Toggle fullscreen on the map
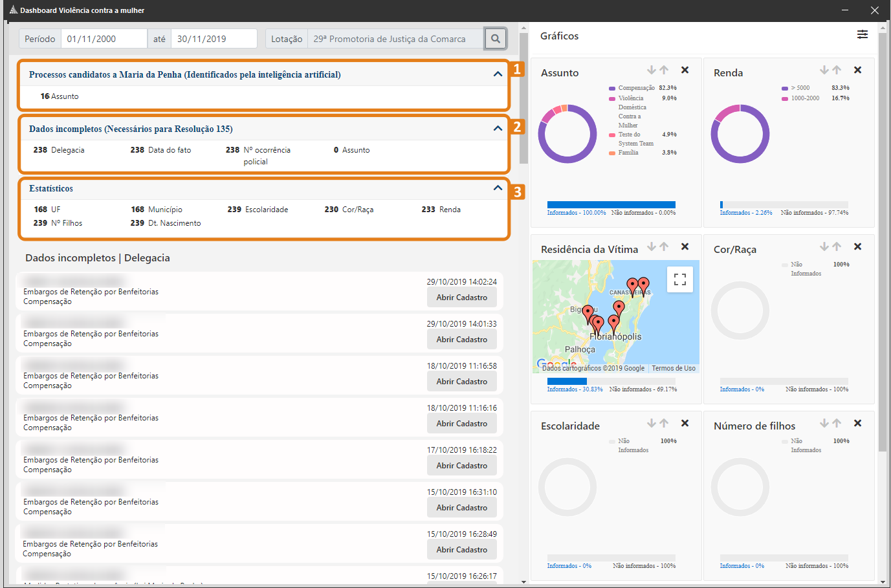The height and width of the screenshot is (588, 891). pos(680,279)
